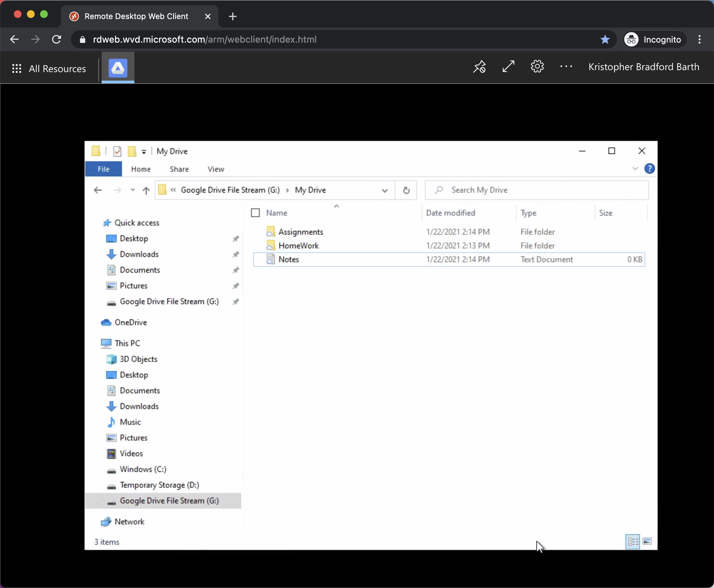The width and height of the screenshot is (714, 588).
Task: Click in the Search My Drive box
Action: [537, 190]
